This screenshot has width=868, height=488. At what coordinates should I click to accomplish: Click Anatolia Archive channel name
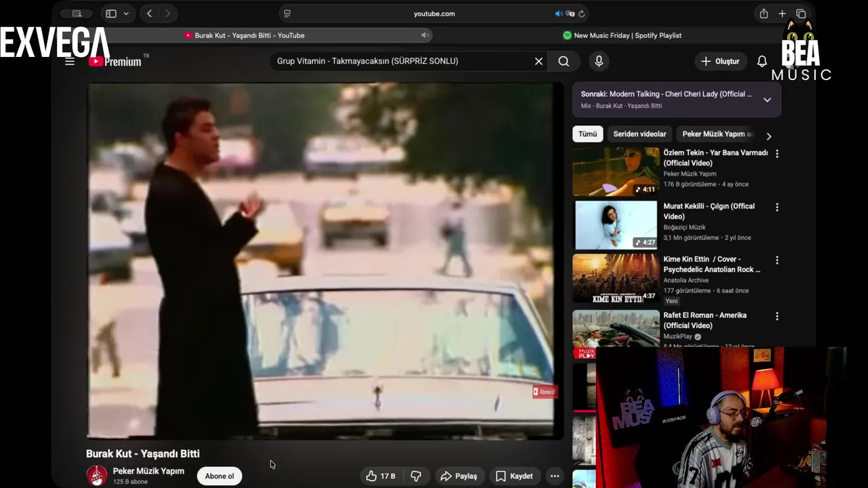(x=686, y=280)
